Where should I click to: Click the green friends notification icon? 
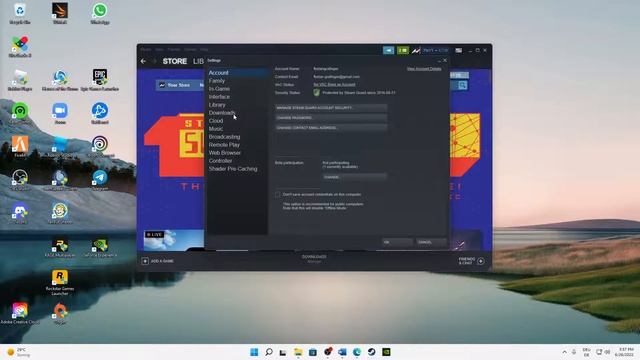403,50
